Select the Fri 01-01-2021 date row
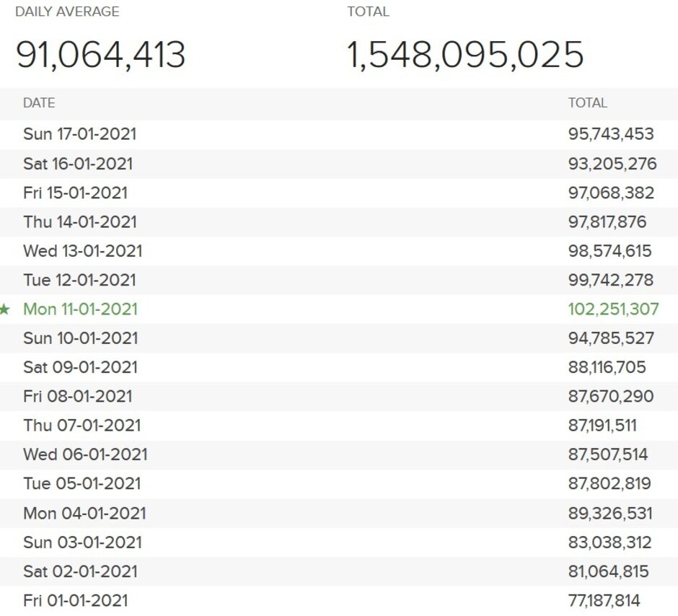The width and height of the screenshot is (678, 616). (x=75, y=600)
